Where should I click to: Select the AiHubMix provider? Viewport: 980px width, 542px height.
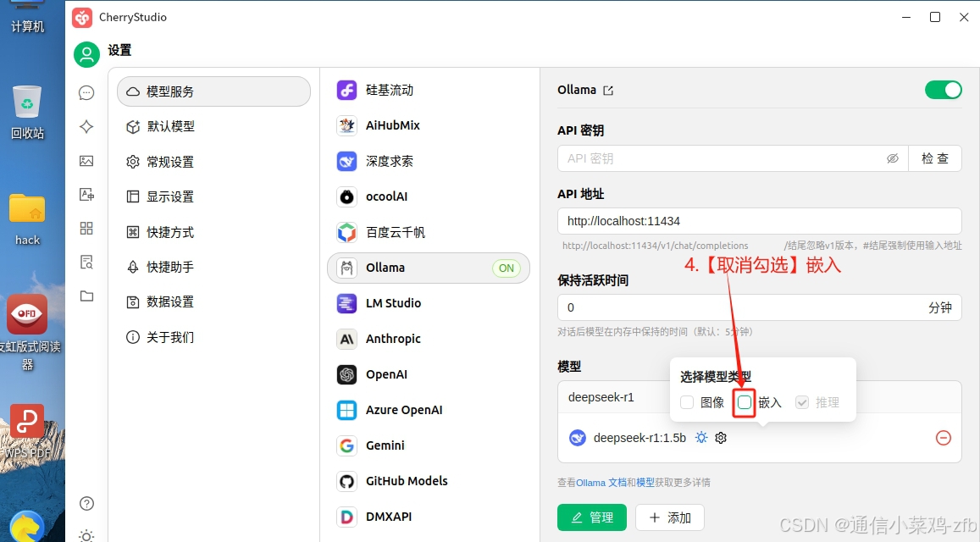pyautogui.click(x=429, y=125)
